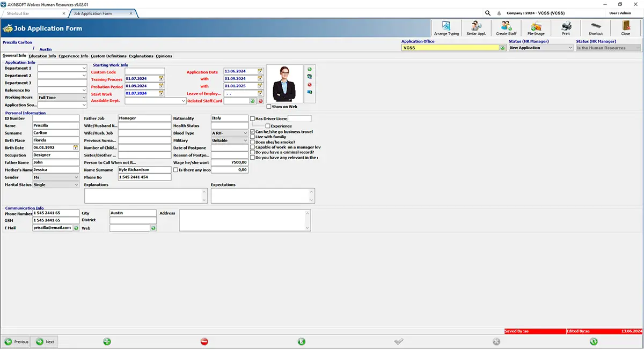Click the Create Staff icon
644x350 pixels.
[506, 28]
